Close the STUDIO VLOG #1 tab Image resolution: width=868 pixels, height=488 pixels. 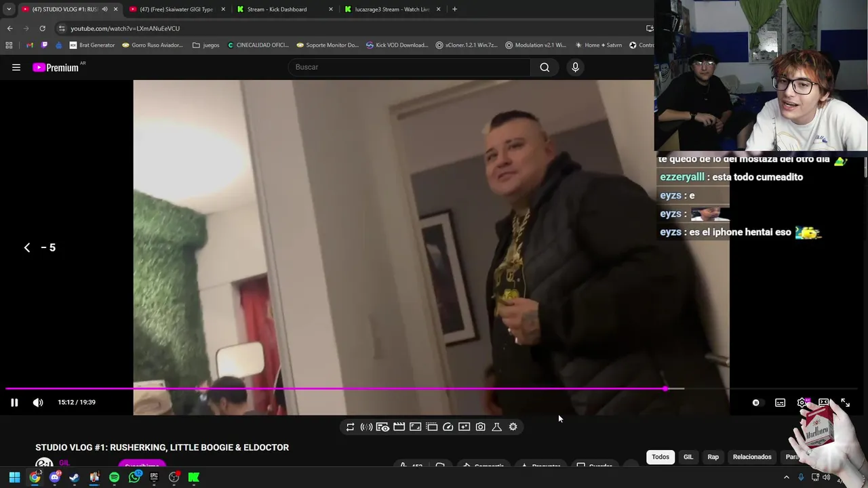click(115, 9)
